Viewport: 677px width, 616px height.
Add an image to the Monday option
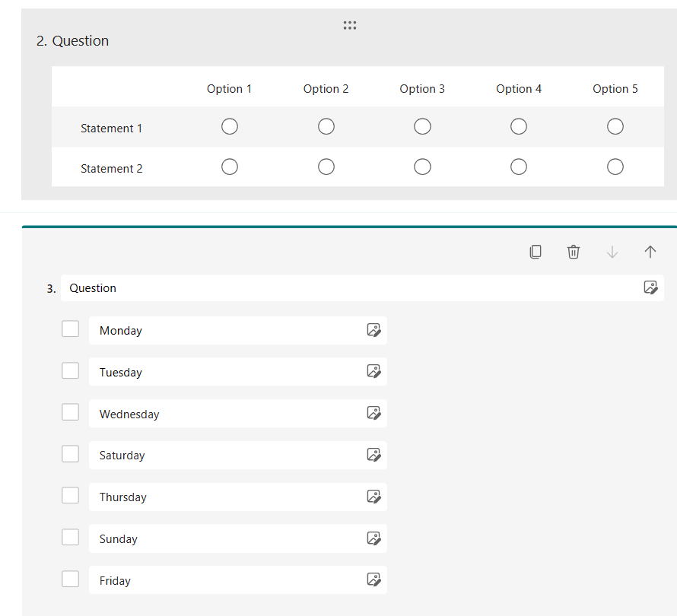click(373, 329)
